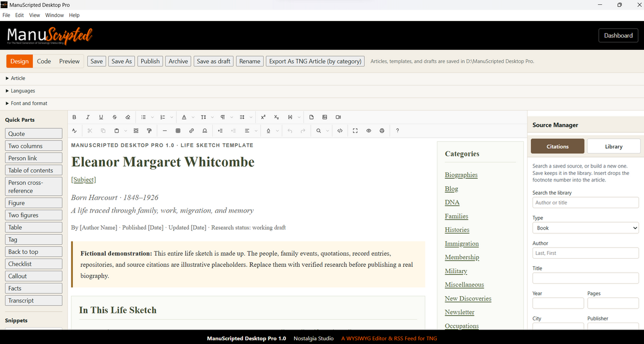
Task: Click the insert file icon
Action: coord(311,117)
